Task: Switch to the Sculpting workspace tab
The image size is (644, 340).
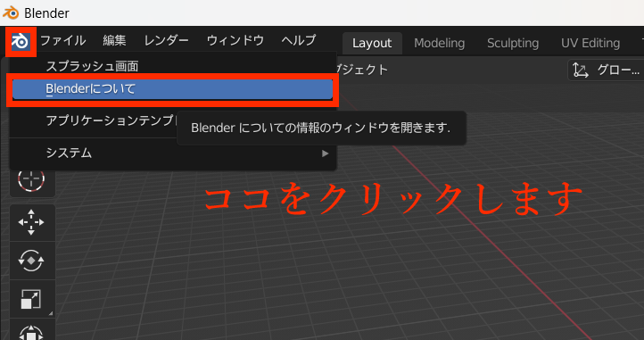Action: (x=513, y=43)
